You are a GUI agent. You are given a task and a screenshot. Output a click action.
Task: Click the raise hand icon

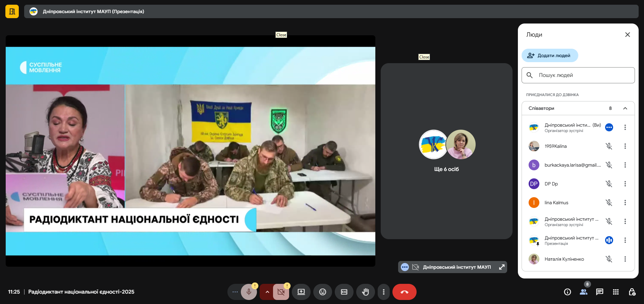tap(365, 292)
